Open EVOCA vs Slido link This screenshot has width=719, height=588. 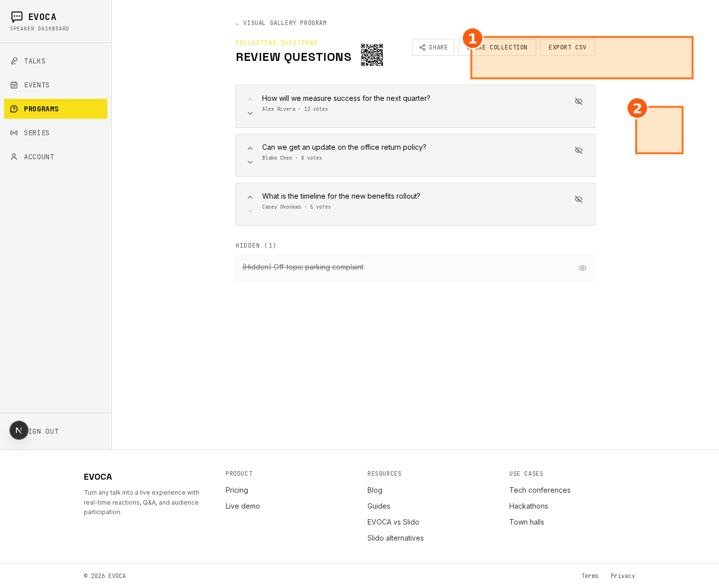pos(393,522)
